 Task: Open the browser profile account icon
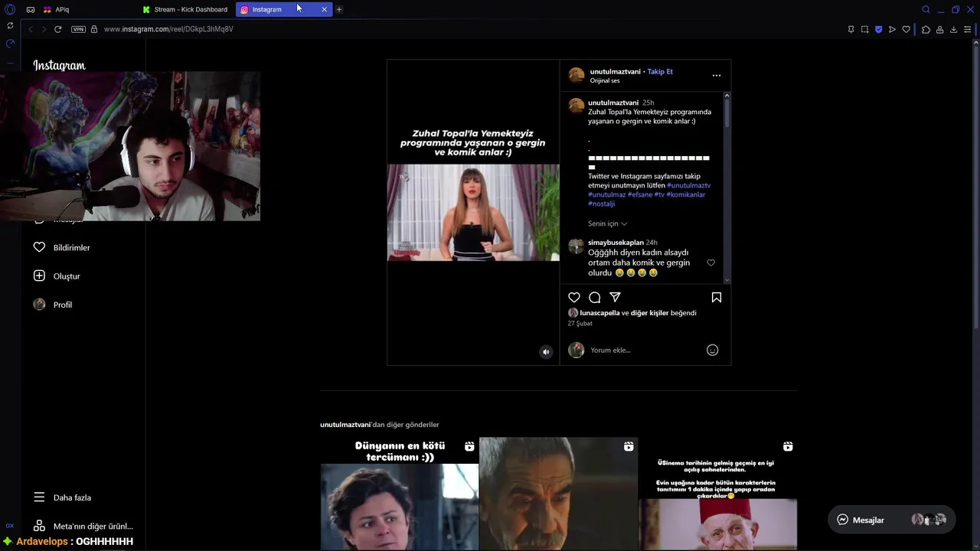pyautogui.click(x=939, y=29)
